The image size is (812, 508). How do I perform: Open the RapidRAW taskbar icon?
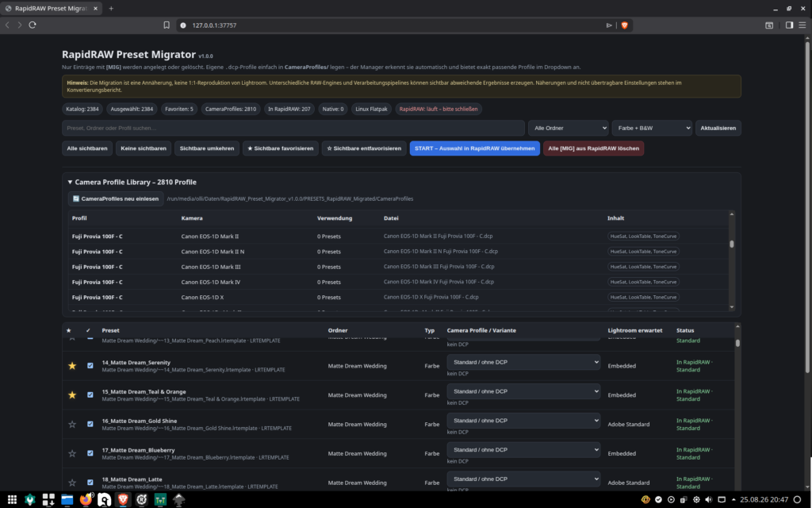click(142, 500)
